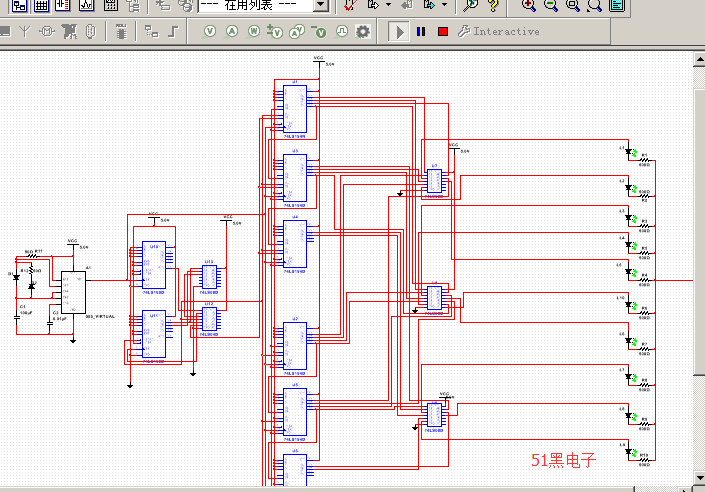Select counter chip U10
This screenshot has height=492, width=705.
[154, 265]
